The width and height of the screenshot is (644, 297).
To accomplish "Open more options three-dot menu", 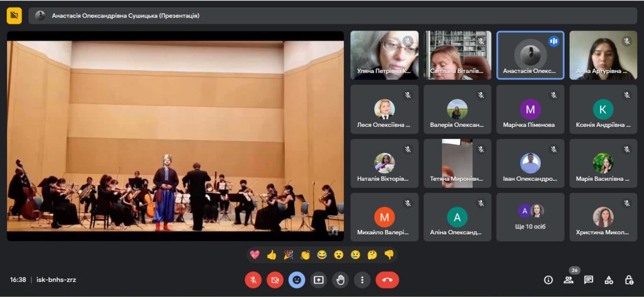I will (x=362, y=279).
